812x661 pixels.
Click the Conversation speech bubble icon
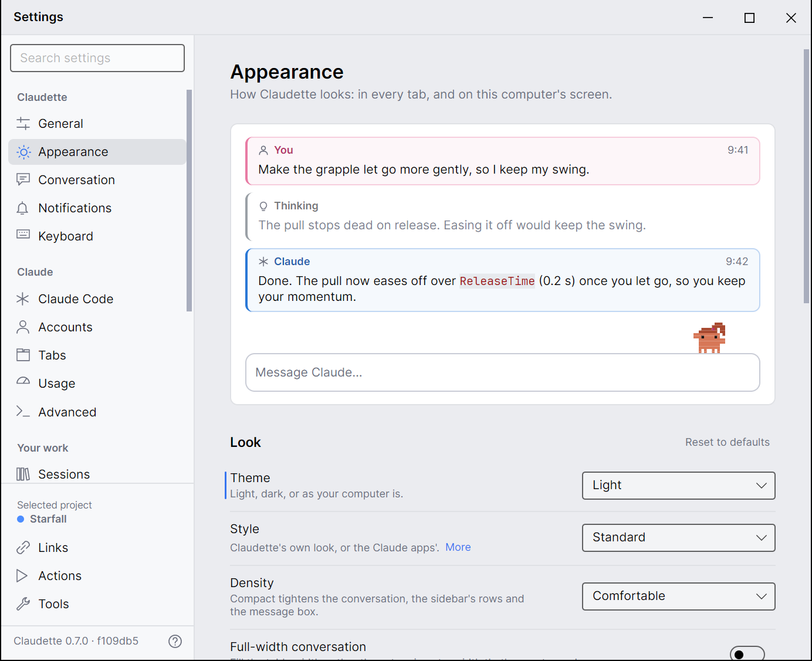click(23, 180)
